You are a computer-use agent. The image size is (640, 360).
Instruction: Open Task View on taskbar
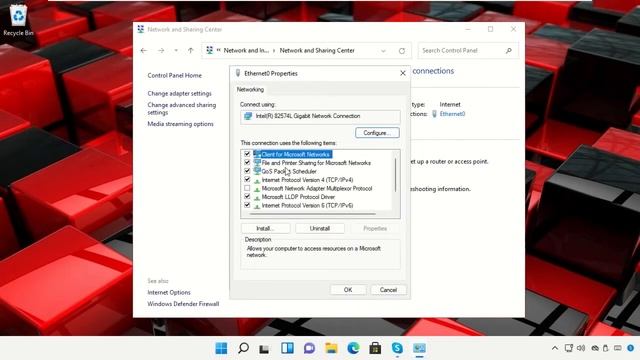point(264,349)
